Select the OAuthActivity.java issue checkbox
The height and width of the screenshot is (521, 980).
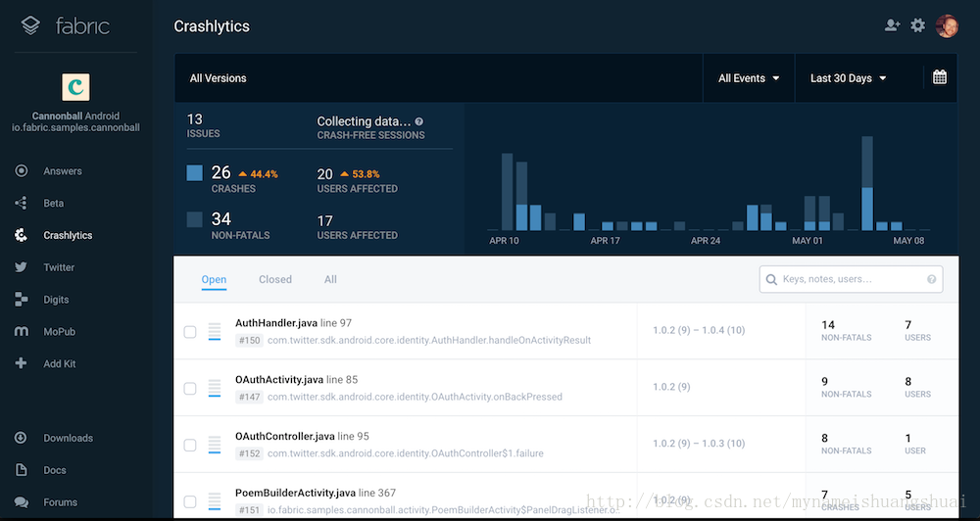190,389
